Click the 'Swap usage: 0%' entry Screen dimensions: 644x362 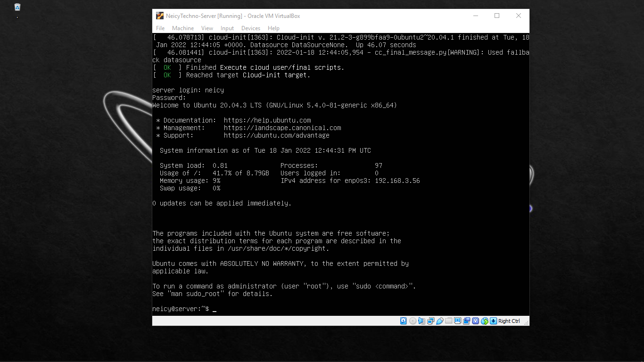pos(190,188)
